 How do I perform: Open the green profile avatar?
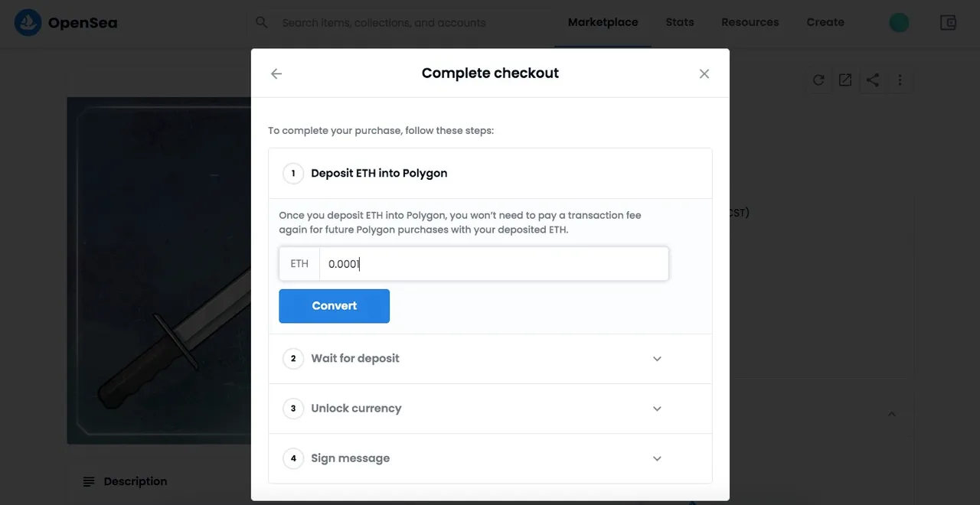(900, 22)
